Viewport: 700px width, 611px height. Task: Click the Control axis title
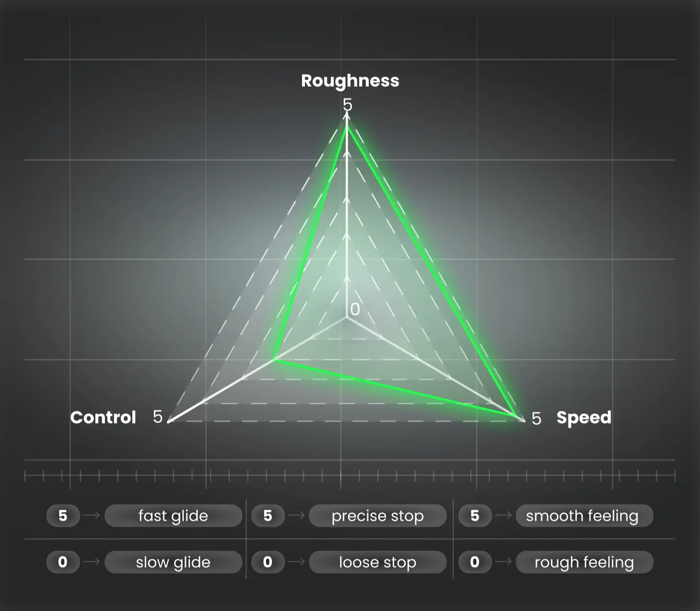click(103, 417)
